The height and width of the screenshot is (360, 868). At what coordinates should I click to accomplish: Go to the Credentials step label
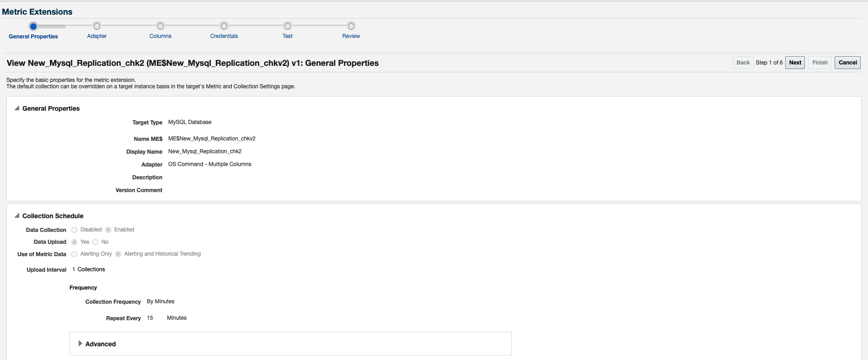224,36
